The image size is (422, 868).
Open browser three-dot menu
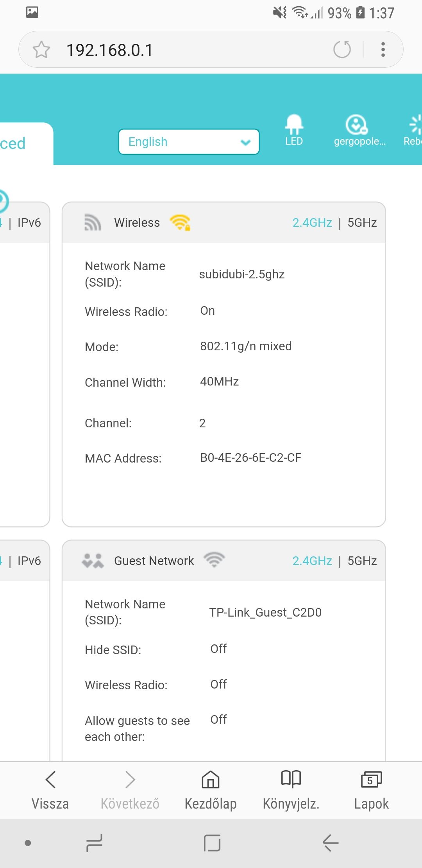383,50
